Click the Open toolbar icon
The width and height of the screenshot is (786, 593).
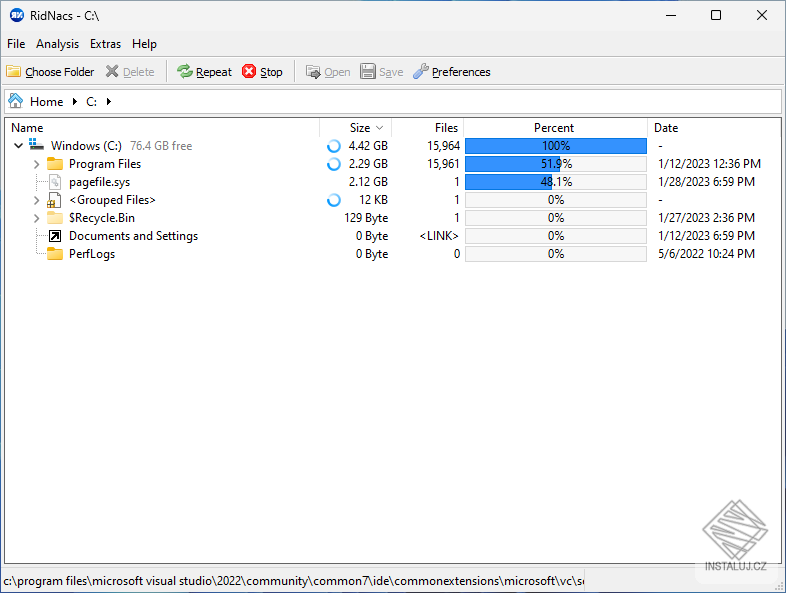click(313, 72)
